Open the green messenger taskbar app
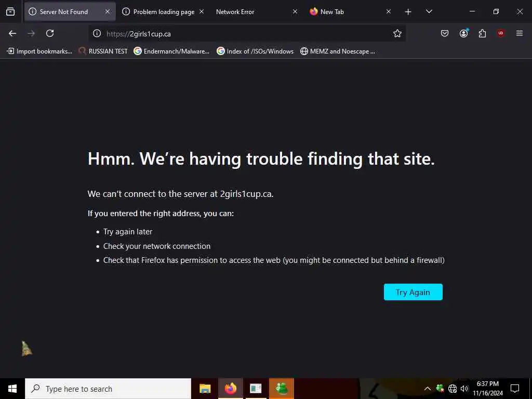 pos(281,389)
